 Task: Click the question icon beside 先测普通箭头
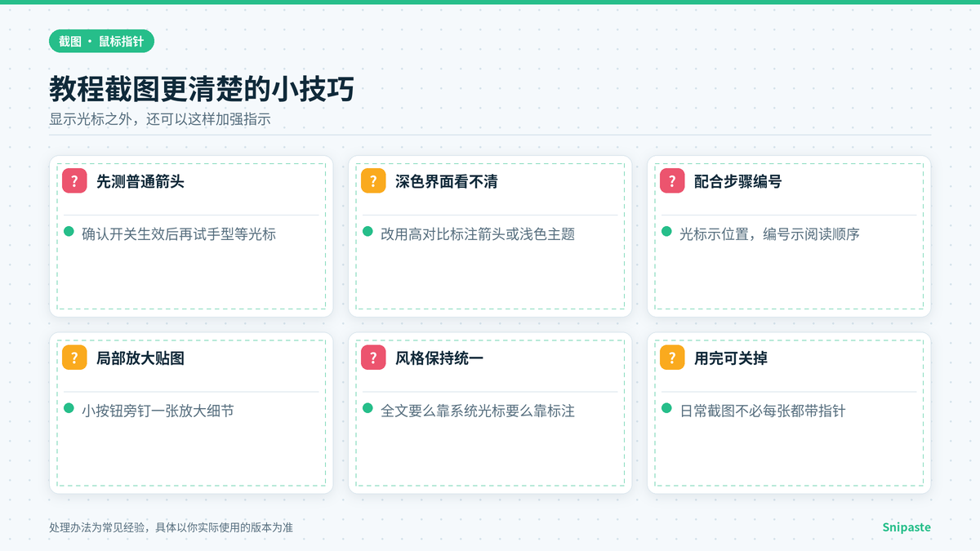pyautogui.click(x=74, y=181)
